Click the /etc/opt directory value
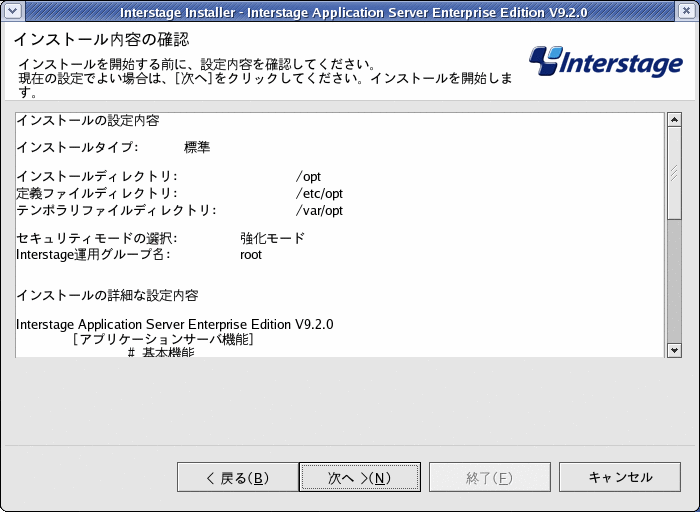 point(319,194)
